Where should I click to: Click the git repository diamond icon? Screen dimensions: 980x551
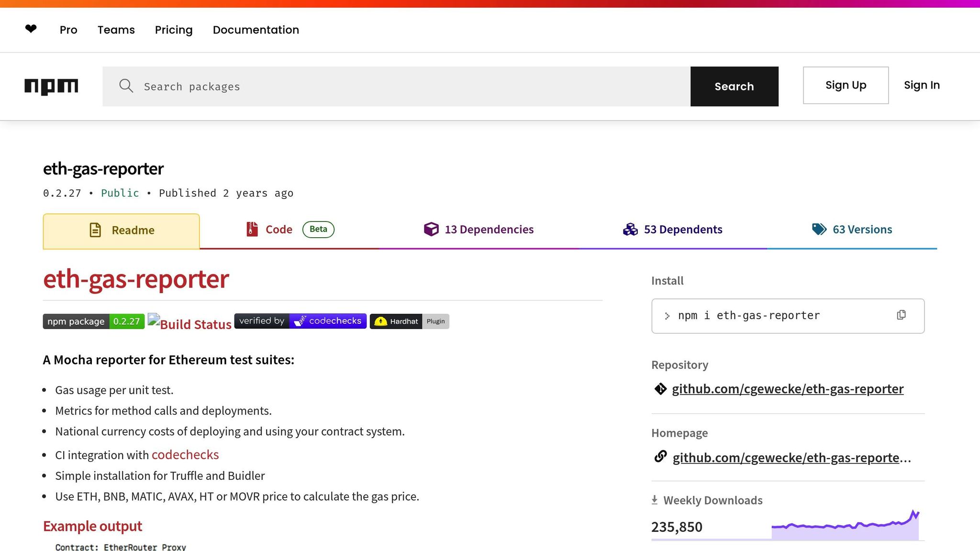click(660, 389)
